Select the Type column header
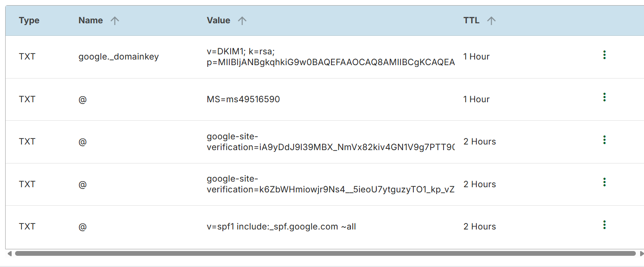This screenshot has height=267, width=644. (x=29, y=20)
